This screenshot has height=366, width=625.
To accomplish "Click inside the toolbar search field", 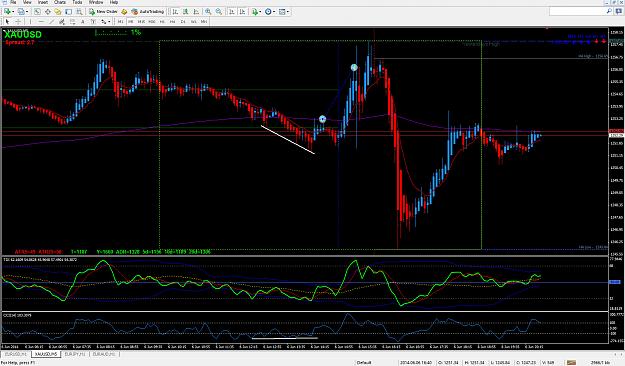I will (577, 12).
